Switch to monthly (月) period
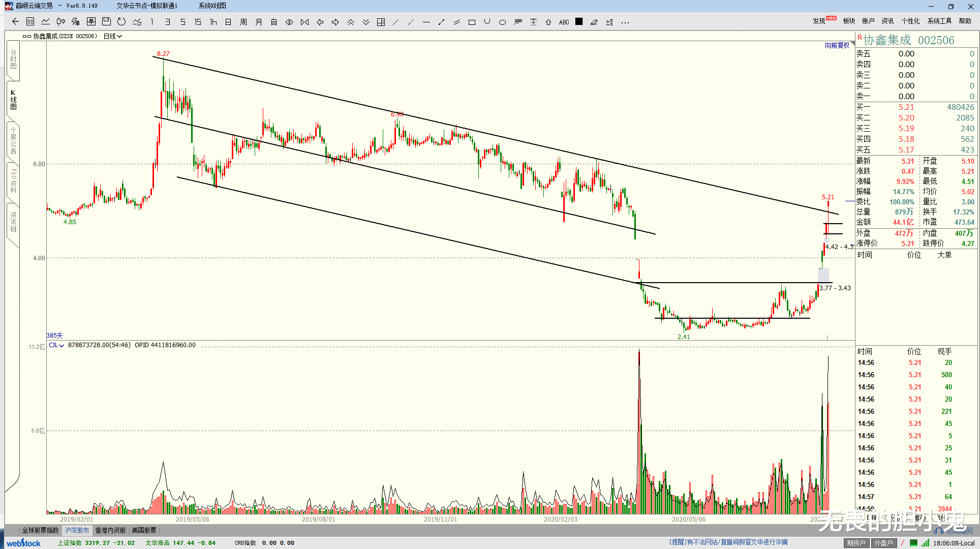 [258, 22]
